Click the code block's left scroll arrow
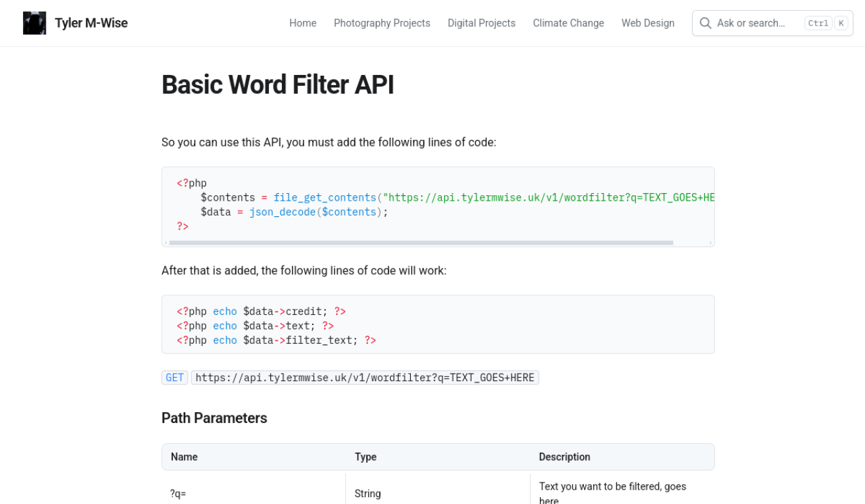The width and height of the screenshot is (865, 504). pyautogui.click(x=166, y=243)
